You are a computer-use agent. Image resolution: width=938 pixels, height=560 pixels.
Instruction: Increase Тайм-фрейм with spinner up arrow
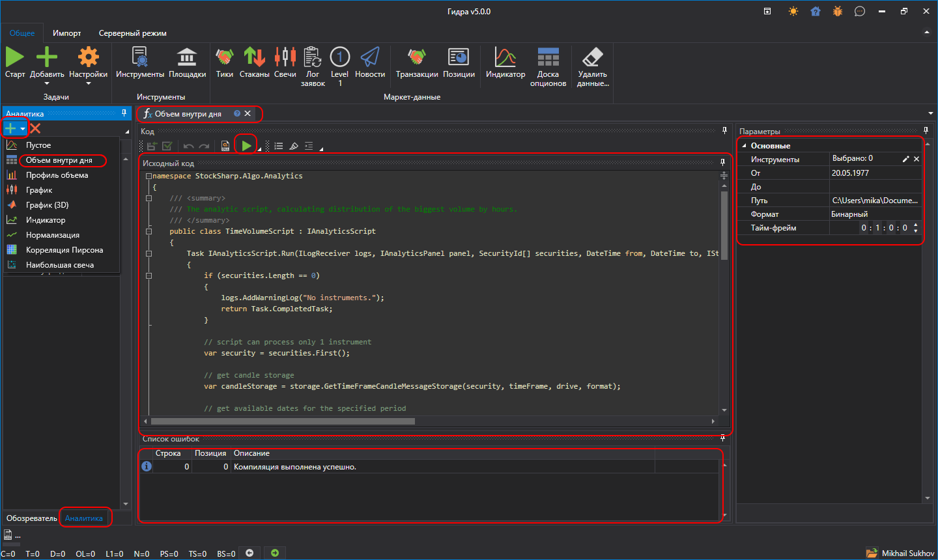(916, 225)
